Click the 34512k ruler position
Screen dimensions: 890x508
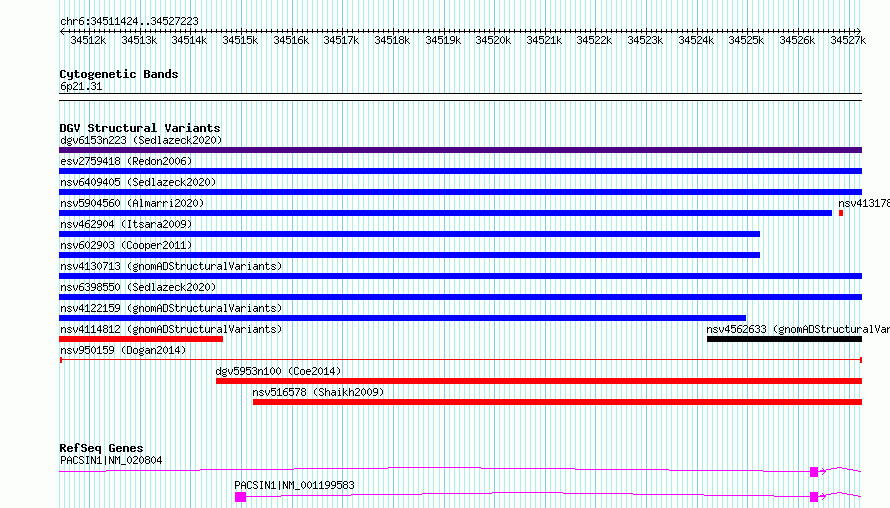click(89, 40)
